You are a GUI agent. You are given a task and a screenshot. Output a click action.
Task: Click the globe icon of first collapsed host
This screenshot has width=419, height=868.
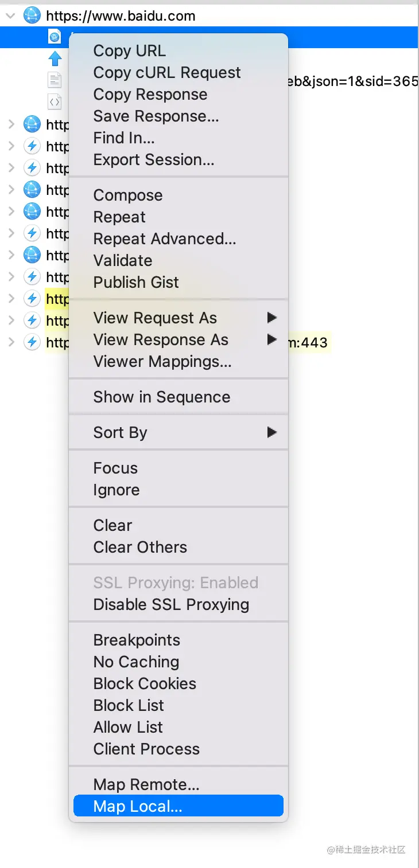click(32, 124)
